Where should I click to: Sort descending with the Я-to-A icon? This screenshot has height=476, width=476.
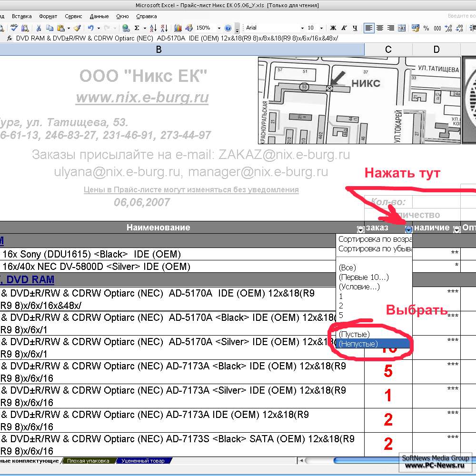click(164, 28)
